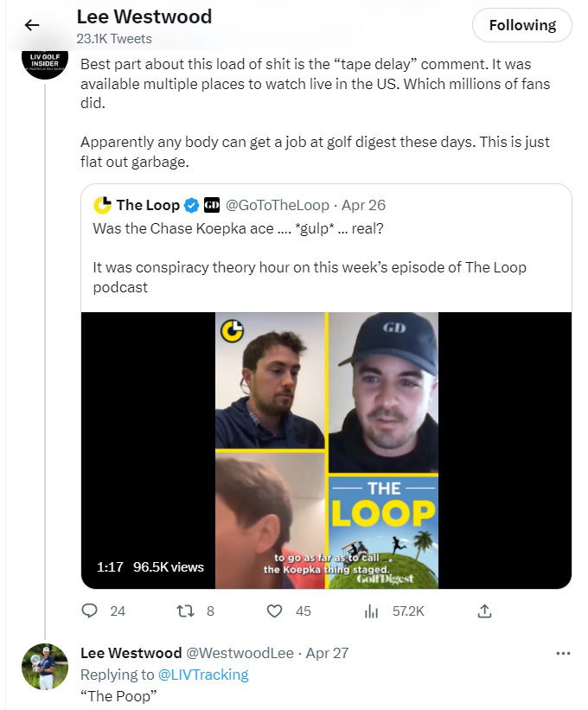Click The Loop's blue verified badge

pos(192,205)
